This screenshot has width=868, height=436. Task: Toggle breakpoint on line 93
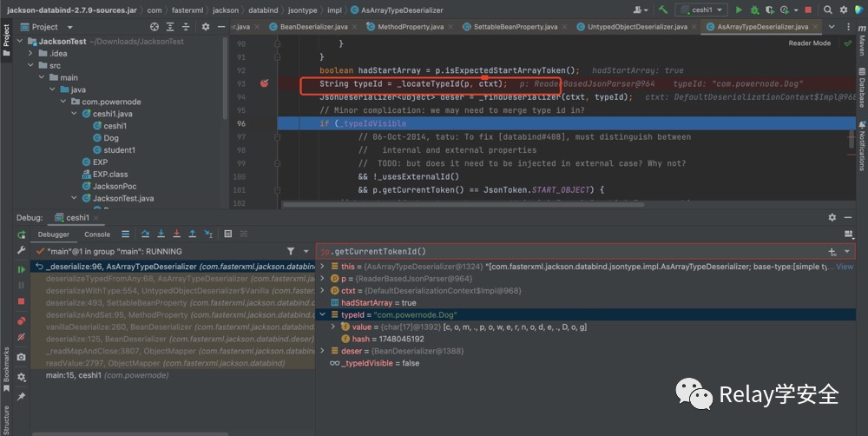click(x=264, y=83)
